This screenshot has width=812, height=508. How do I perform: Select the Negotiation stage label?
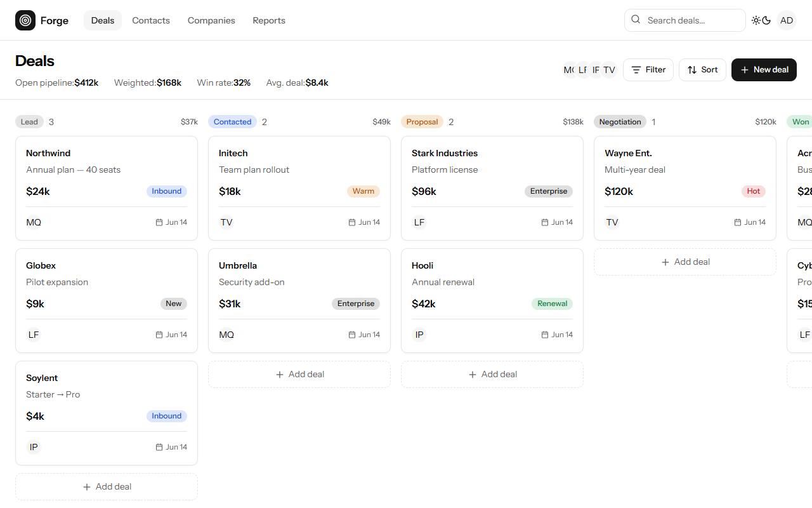pyautogui.click(x=620, y=122)
